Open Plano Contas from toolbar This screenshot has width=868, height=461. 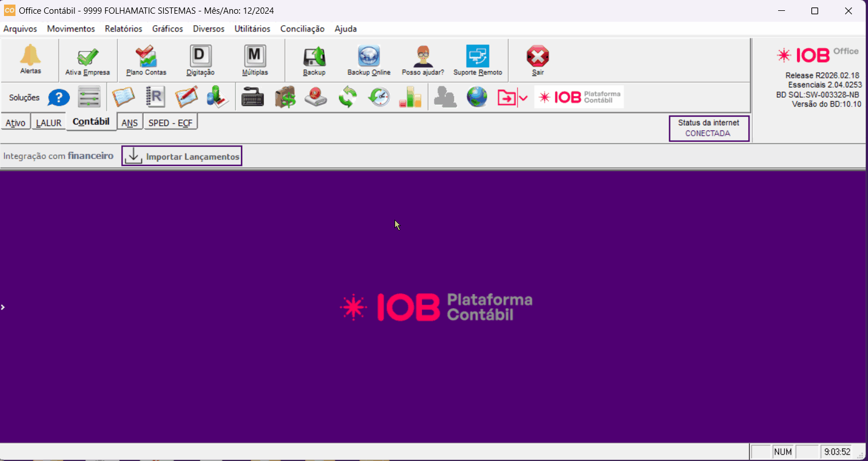tap(146, 60)
